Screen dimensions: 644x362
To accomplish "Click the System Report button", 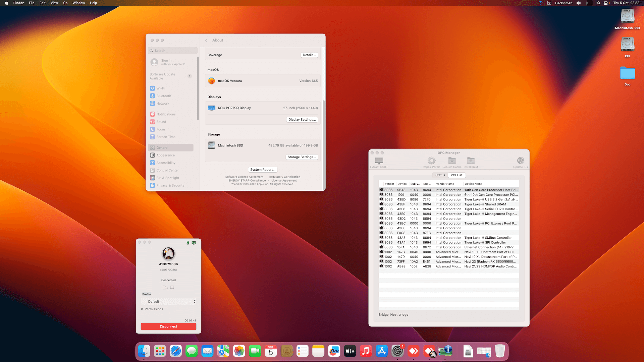I will pos(263,170).
